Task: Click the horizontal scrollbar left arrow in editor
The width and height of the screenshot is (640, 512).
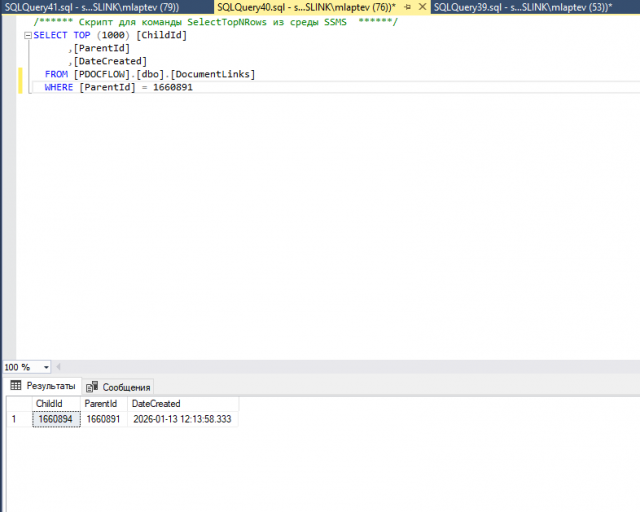Action: 58,367
